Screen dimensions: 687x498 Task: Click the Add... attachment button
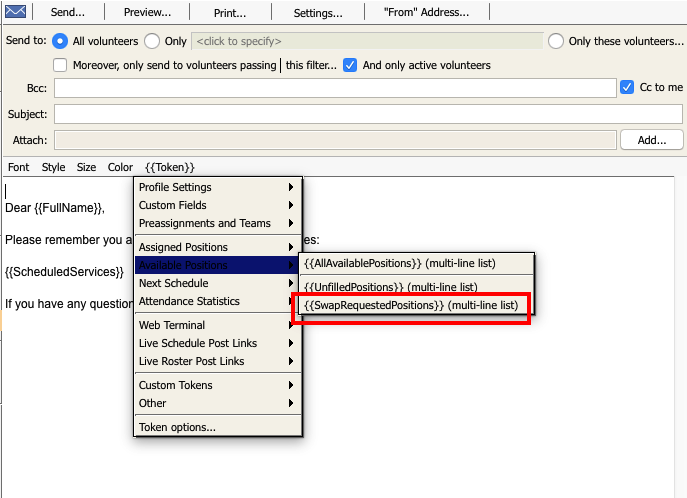click(651, 140)
